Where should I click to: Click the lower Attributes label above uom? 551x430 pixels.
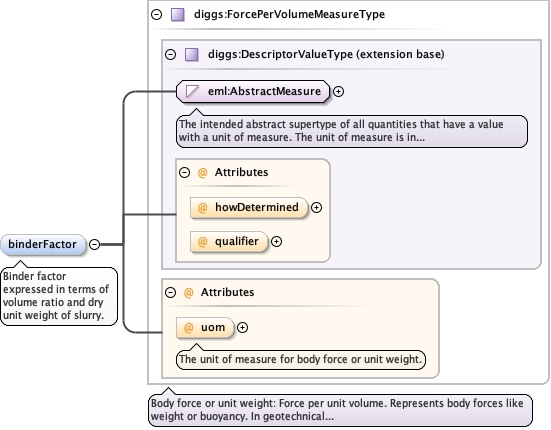(227, 292)
